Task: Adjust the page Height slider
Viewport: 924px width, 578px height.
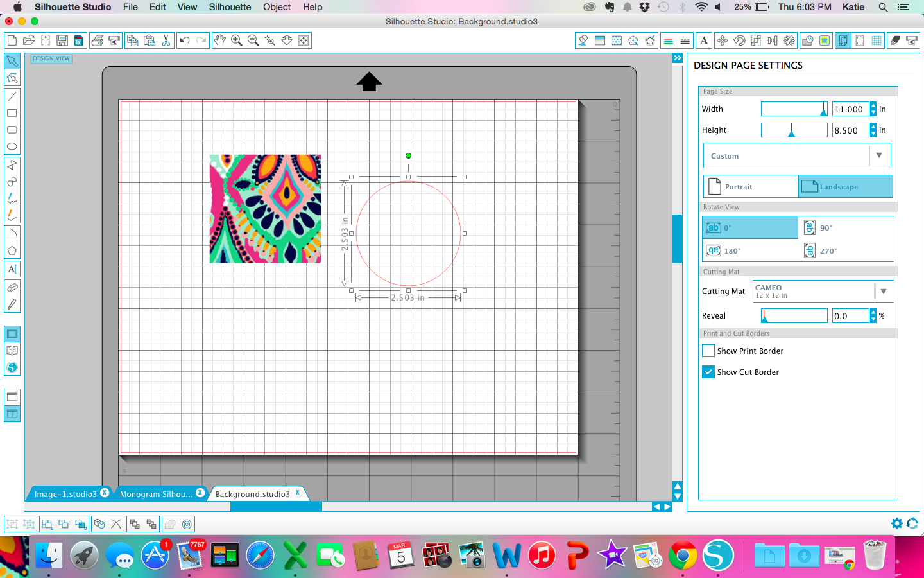Action: point(794,130)
